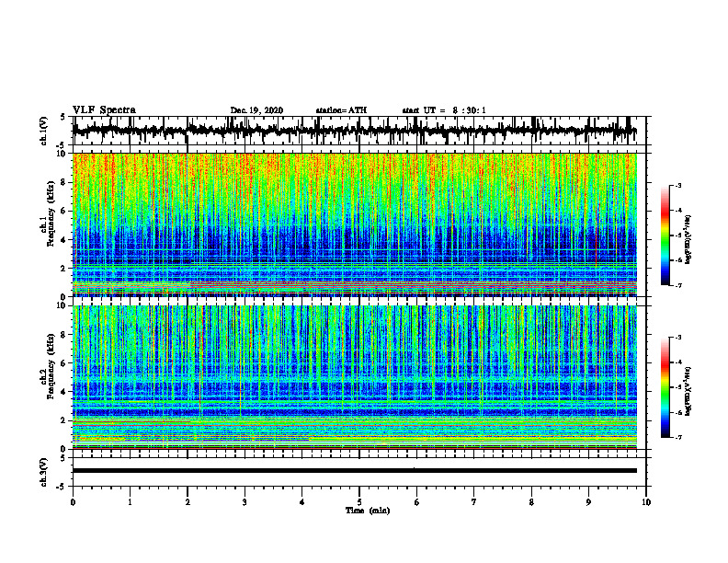Click the ch.1 color bar PSD unit label
Viewport: 728px width, 563px height.
click(x=688, y=240)
